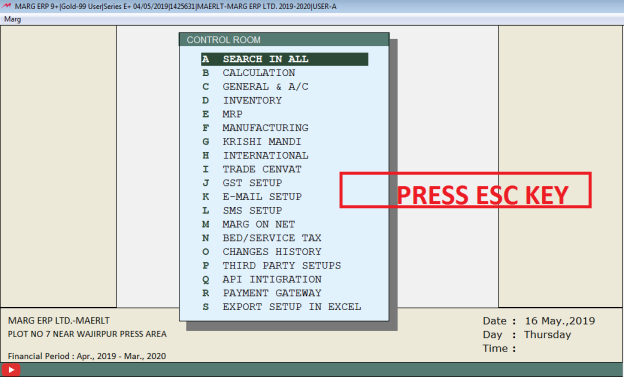The width and height of the screenshot is (624, 378).
Task: Click the day value Thursday
Action: [x=547, y=335]
